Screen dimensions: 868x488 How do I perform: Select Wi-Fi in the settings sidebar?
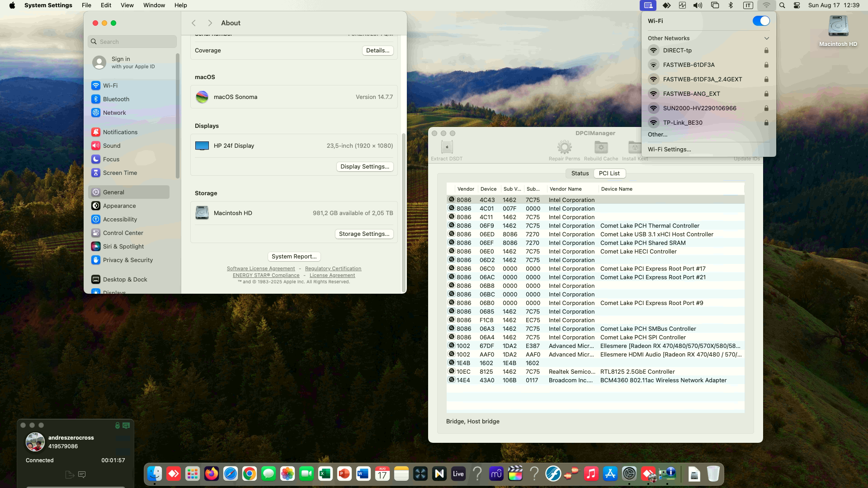(129, 85)
